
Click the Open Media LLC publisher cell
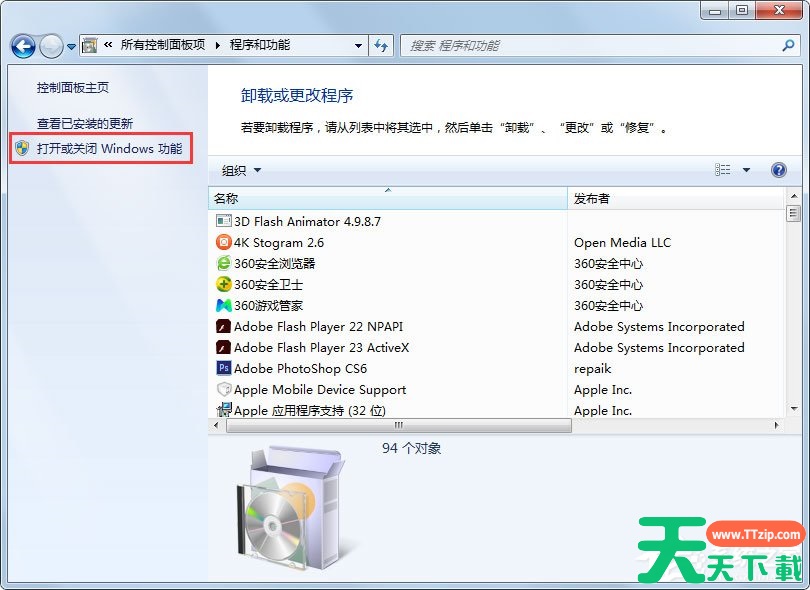coord(622,242)
